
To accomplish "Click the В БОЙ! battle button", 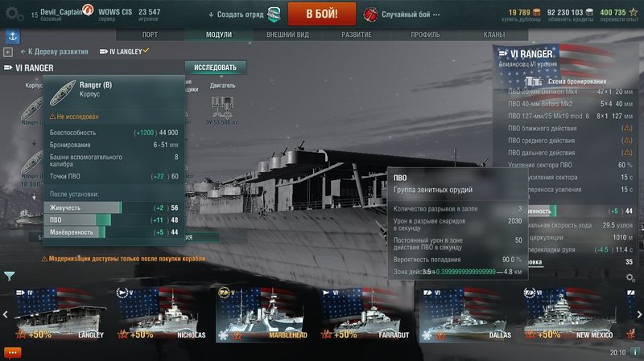I will (x=322, y=14).
